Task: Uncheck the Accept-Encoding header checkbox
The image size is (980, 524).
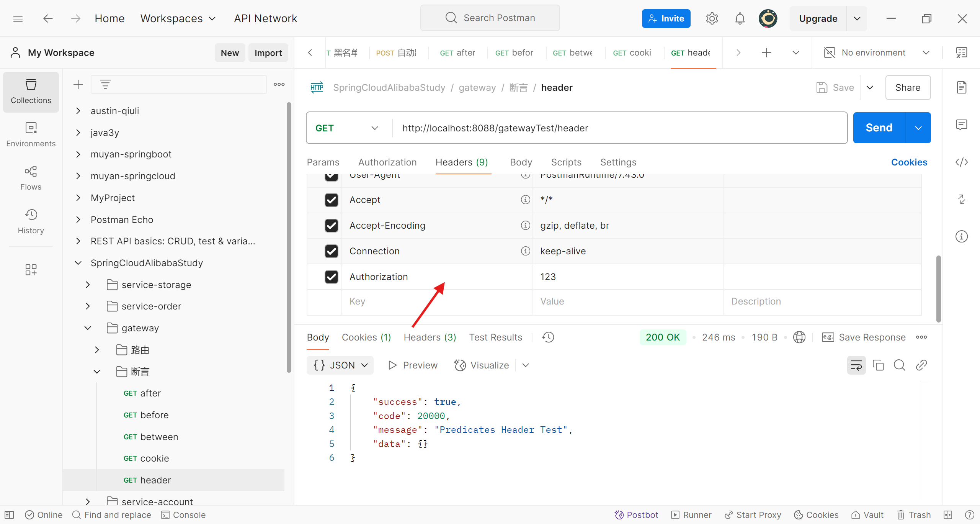Action: [x=331, y=225]
